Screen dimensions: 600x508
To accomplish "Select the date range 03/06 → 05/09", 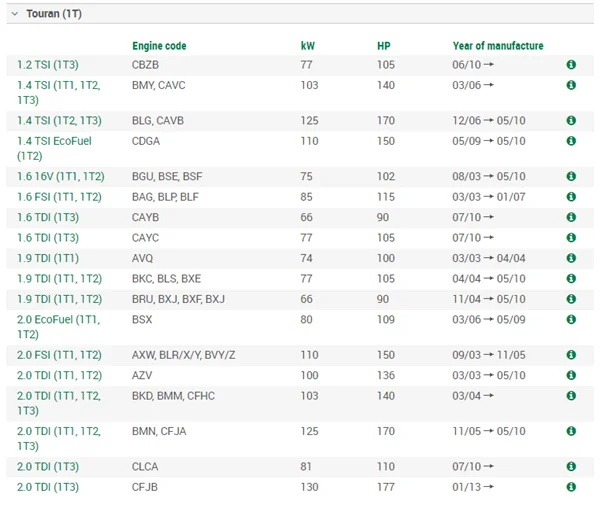I will 489,319.
